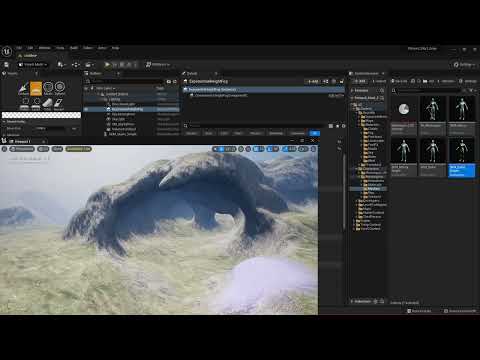Switch to the Viewport 1 tab

(23, 141)
